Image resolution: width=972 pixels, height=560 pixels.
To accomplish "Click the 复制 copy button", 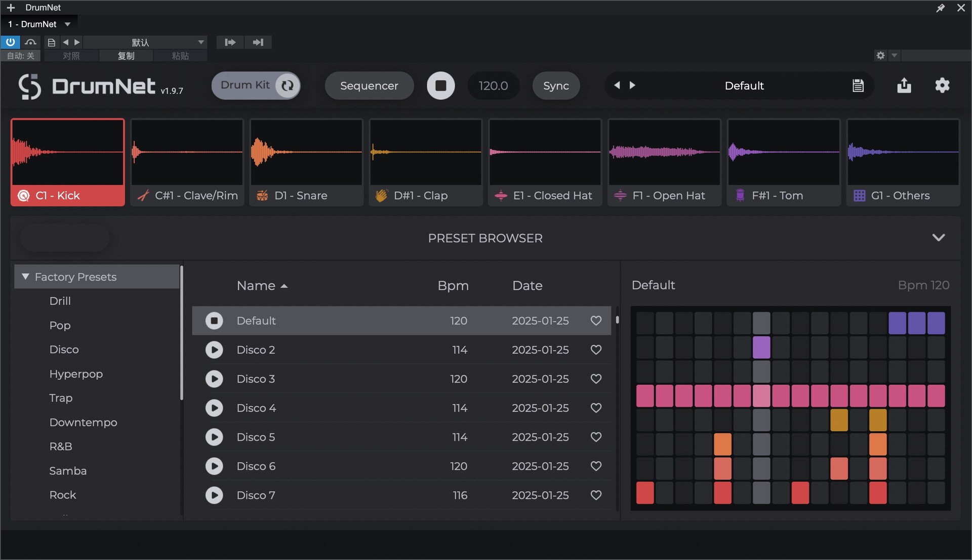I will tap(126, 56).
